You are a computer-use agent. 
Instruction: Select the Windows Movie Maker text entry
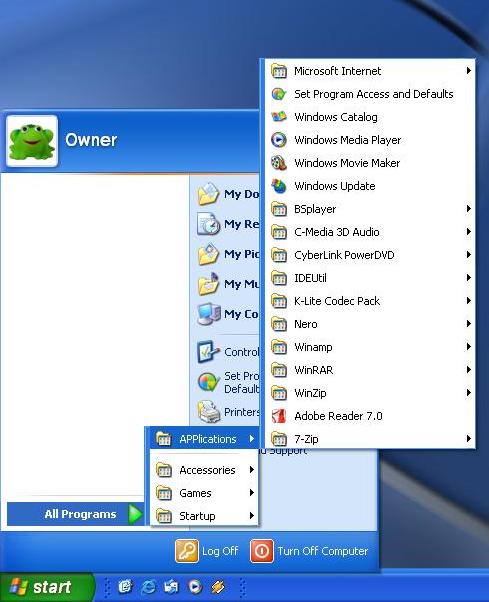pyautogui.click(x=347, y=163)
